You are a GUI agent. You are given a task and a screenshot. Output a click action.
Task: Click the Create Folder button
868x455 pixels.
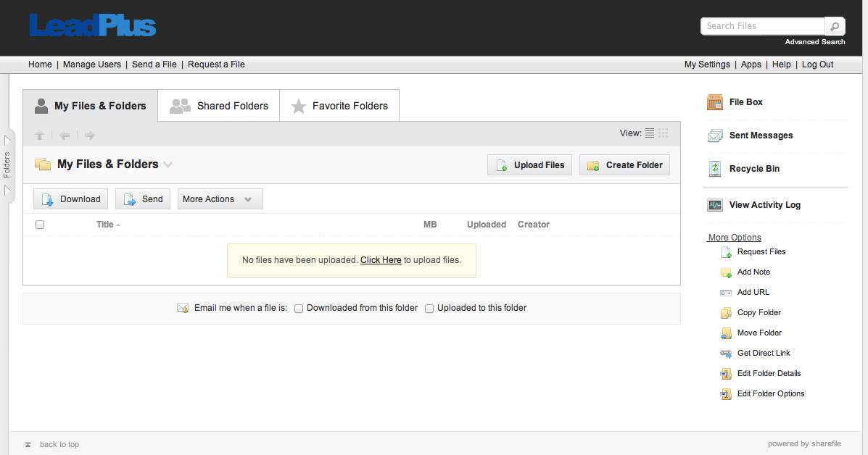coord(625,164)
